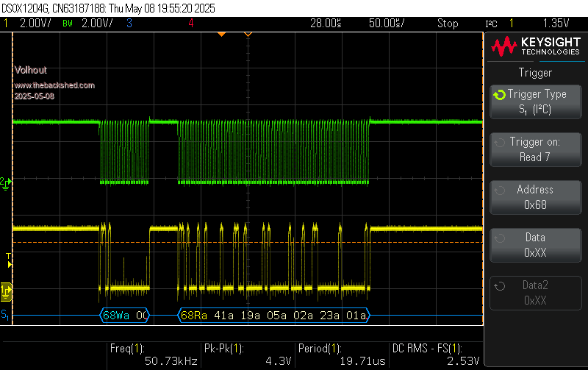This screenshot has width=588, height=370.
Task: Open the Address 0x68 softkey
Action: 534,197
